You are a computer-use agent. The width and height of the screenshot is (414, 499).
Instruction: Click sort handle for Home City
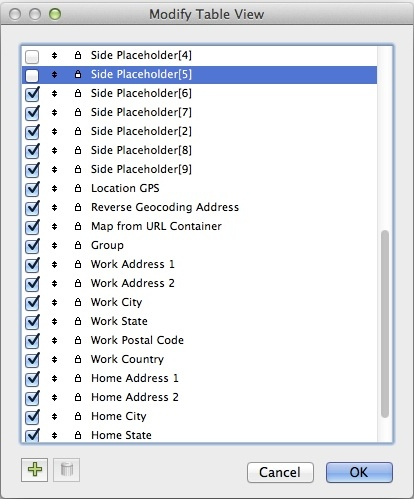tap(54, 416)
